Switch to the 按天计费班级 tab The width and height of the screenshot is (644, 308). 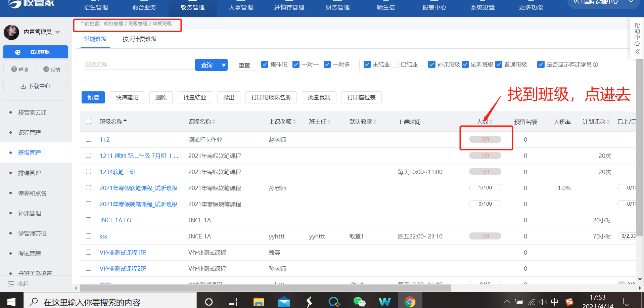coord(140,39)
